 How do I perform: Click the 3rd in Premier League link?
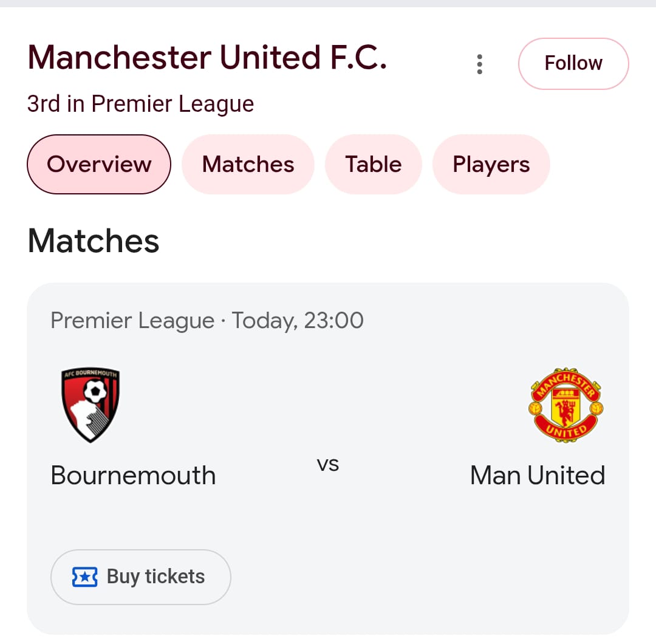[140, 104]
